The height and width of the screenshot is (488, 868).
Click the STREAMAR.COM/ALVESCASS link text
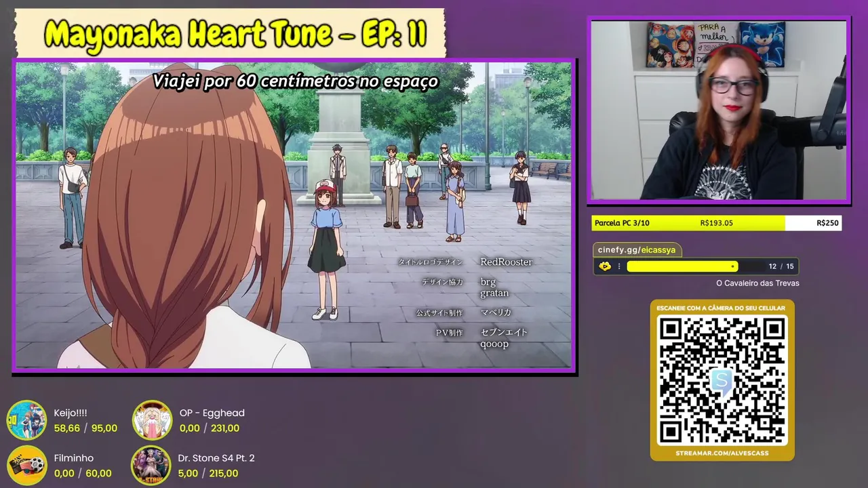[722, 453]
